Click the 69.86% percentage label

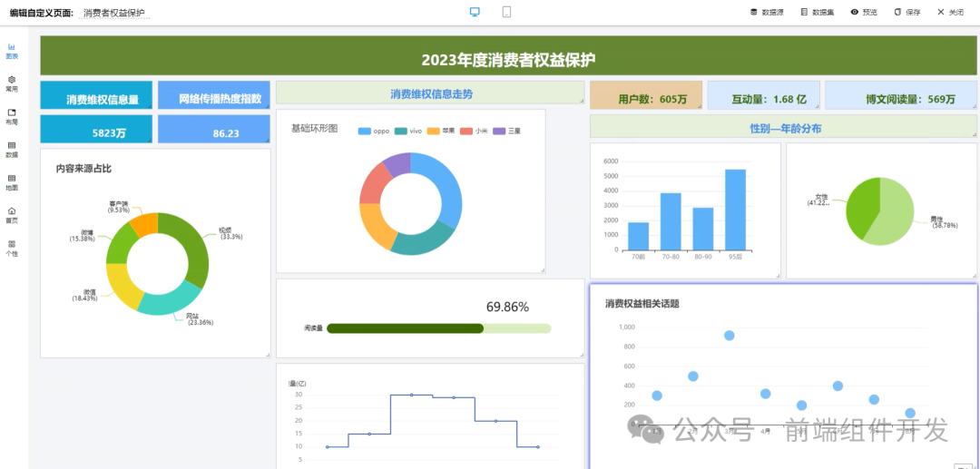pos(507,307)
